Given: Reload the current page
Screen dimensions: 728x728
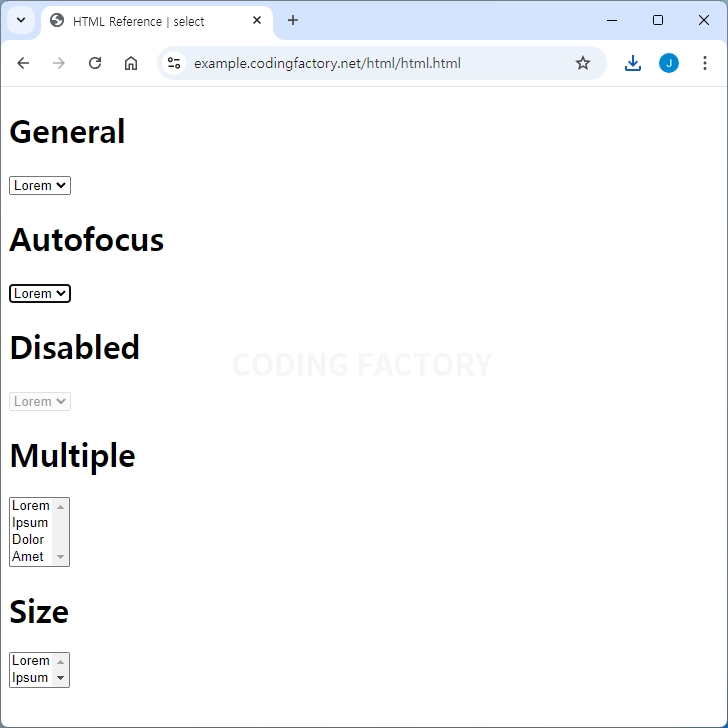Looking at the screenshot, I should [95, 63].
